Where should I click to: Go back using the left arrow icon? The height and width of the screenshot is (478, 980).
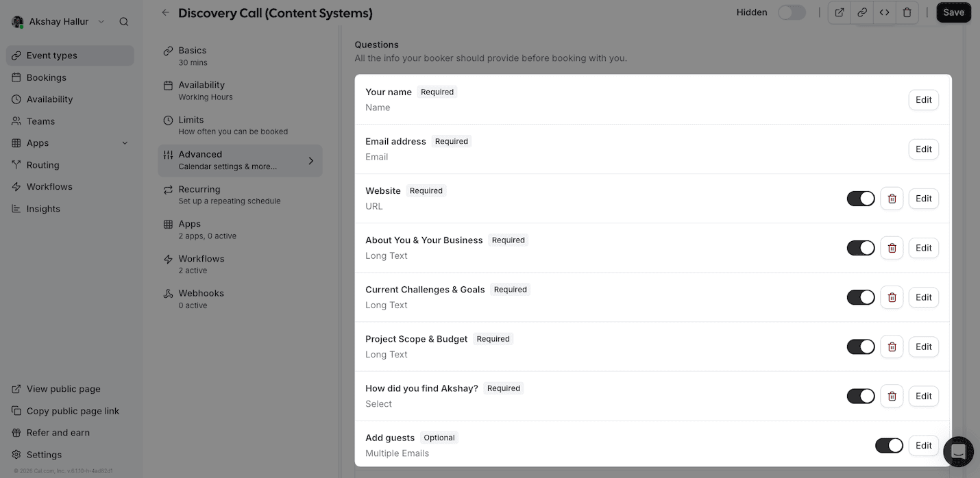(165, 12)
